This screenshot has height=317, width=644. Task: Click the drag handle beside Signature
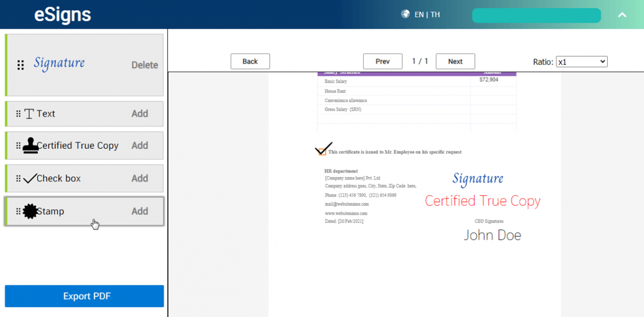[20, 64]
